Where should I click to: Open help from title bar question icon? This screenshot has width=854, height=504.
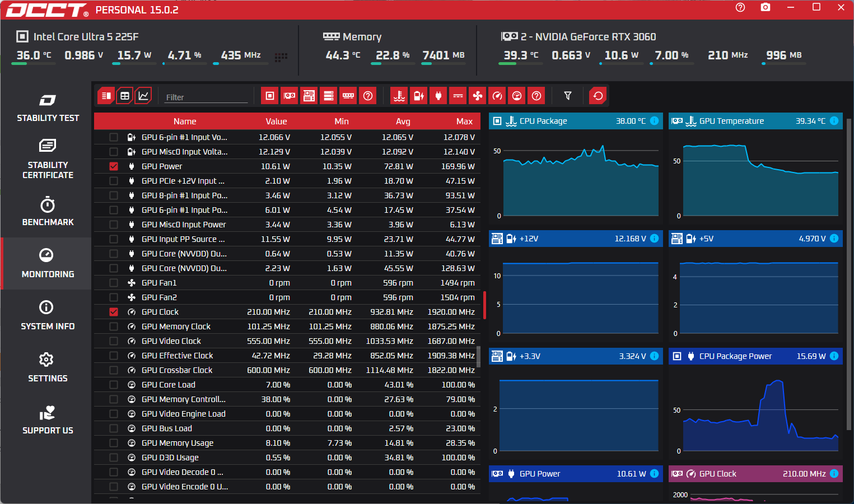pyautogui.click(x=740, y=7)
